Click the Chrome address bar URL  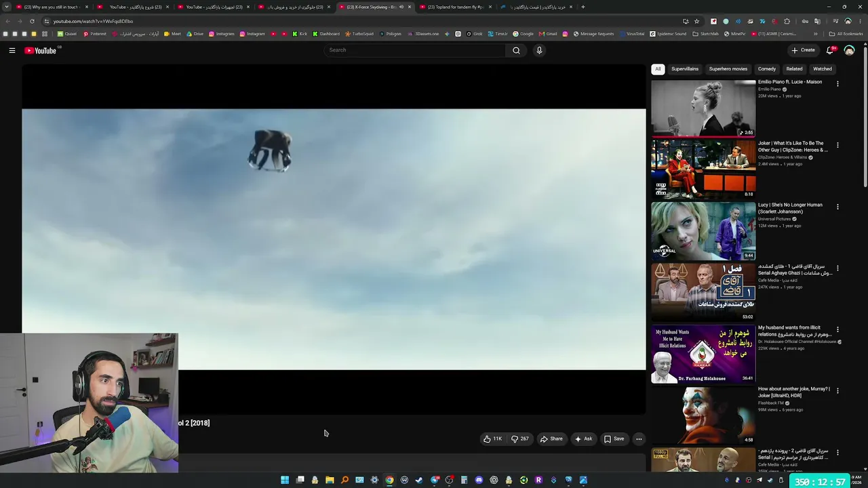tap(94, 21)
